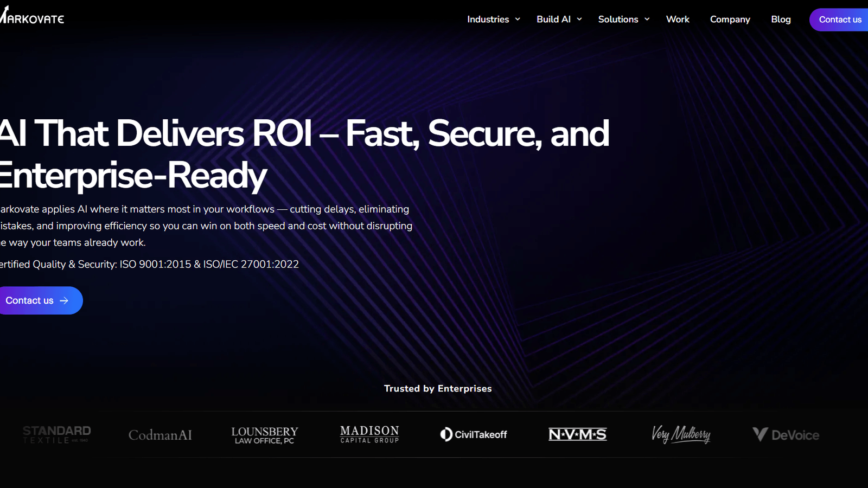868x488 pixels.
Task: Expand the Industries dropdown chevron
Action: [518, 19]
